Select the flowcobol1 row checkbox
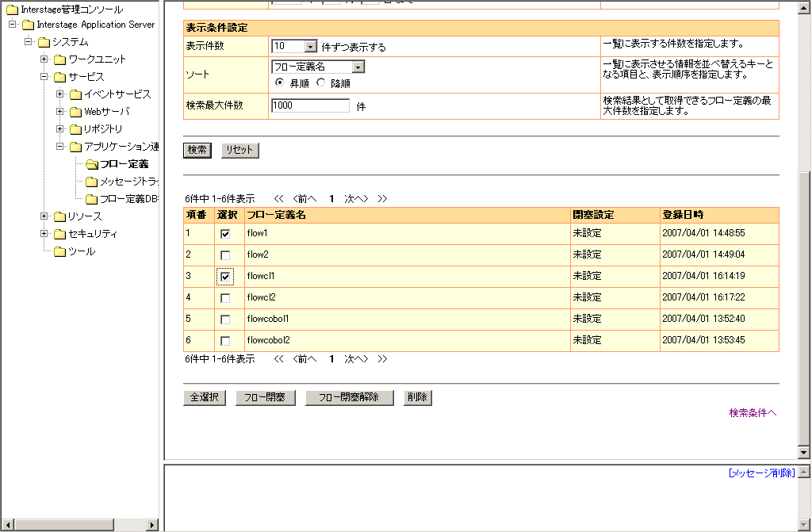The height and width of the screenshot is (532, 812). (225, 319)
